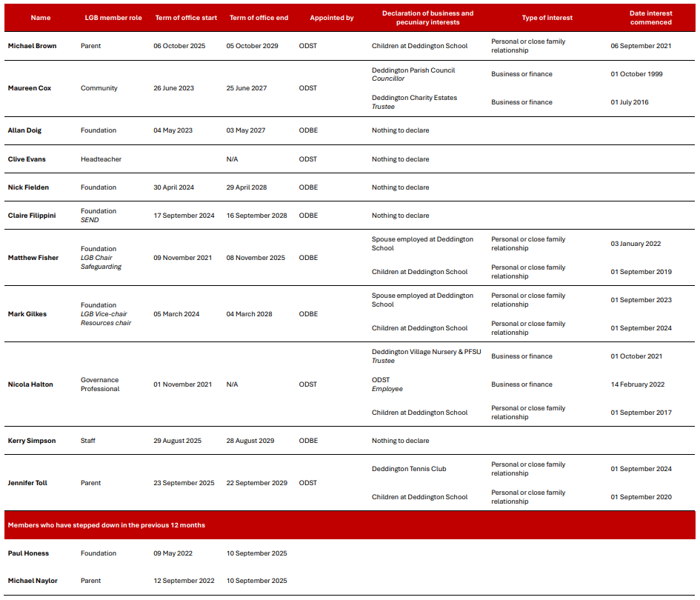Click "Deddington Village Nursery & PFSU" entry
The image size is (700, 600).
pyautogui.click(x=426, y=352)
